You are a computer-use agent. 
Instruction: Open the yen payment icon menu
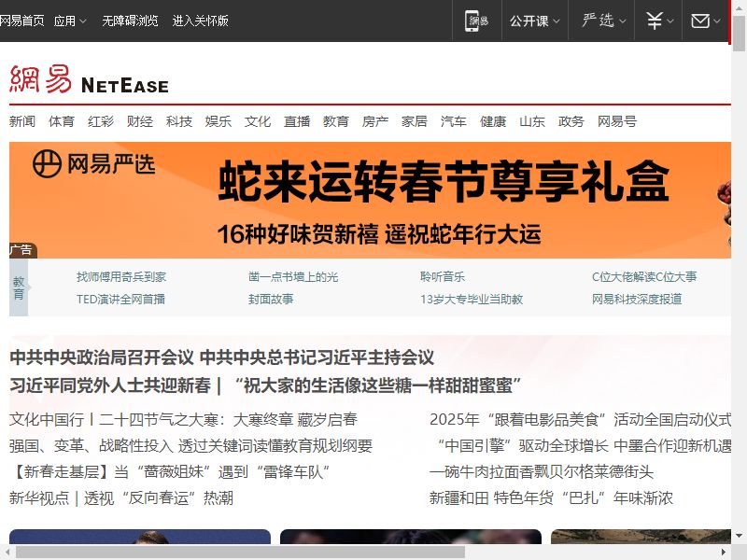pos(659,21)
